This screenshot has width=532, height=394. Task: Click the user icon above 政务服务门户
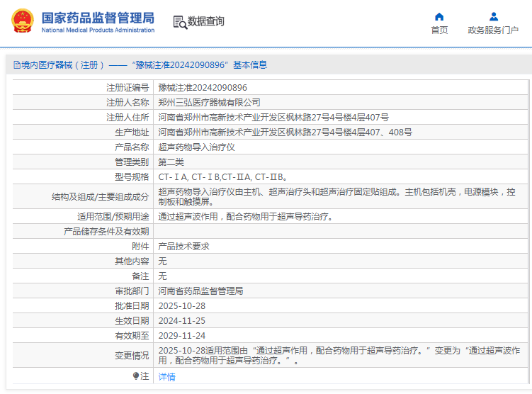[x=494, y=16]
